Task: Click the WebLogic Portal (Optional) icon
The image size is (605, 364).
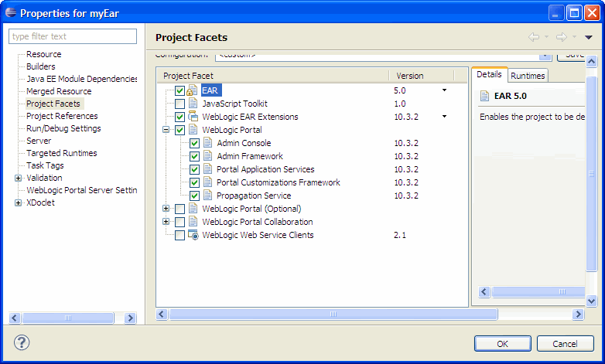Action: click(193, 209)
